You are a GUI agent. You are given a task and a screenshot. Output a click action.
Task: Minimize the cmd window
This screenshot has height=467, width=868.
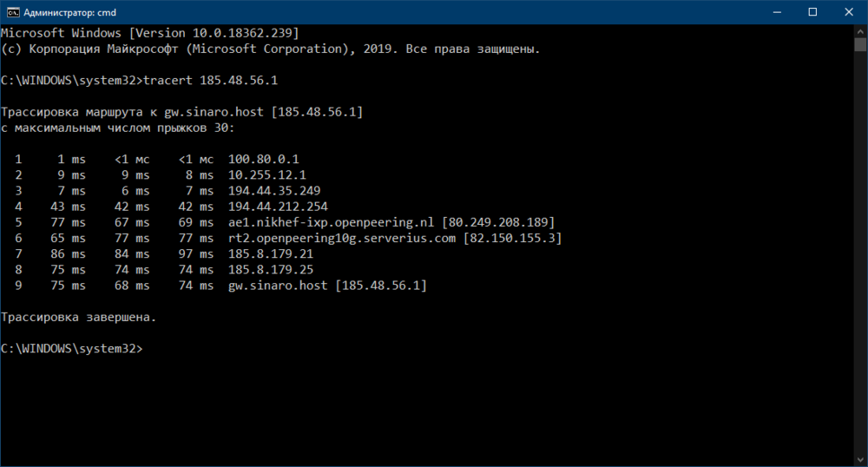pyautogui.click(x=773, y=11)
